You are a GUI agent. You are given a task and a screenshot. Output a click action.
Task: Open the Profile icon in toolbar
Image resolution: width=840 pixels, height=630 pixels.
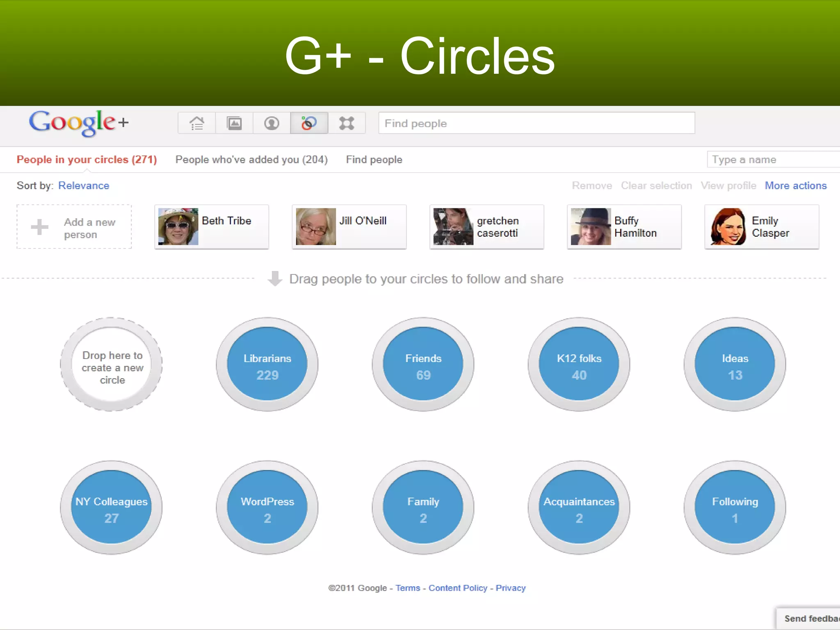tap(272, 123)
